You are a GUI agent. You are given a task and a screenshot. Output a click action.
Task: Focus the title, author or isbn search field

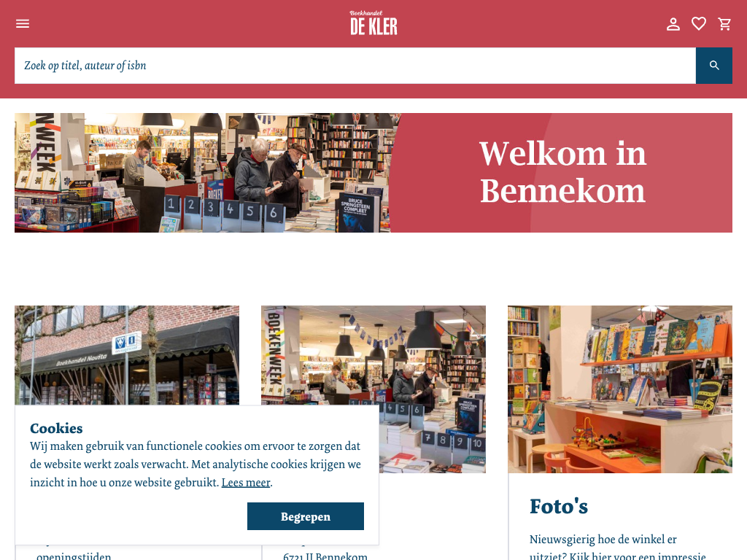pyautogui.click(x=355, y=66)
